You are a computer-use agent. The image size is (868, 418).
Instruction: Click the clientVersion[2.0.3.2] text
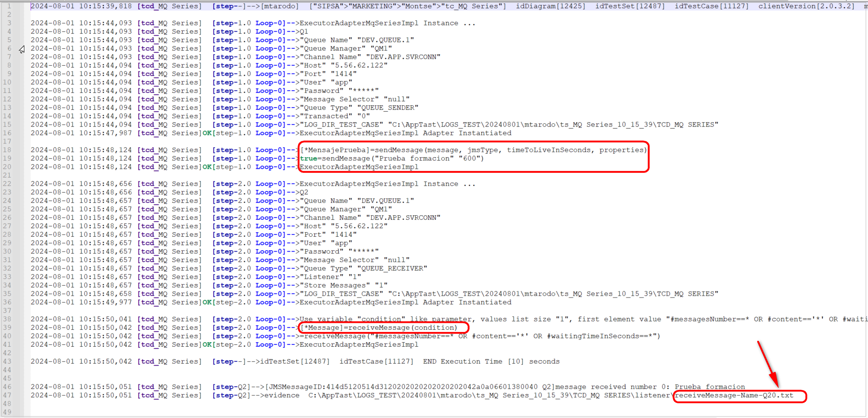pyautogui.click(x=806, y=6)
